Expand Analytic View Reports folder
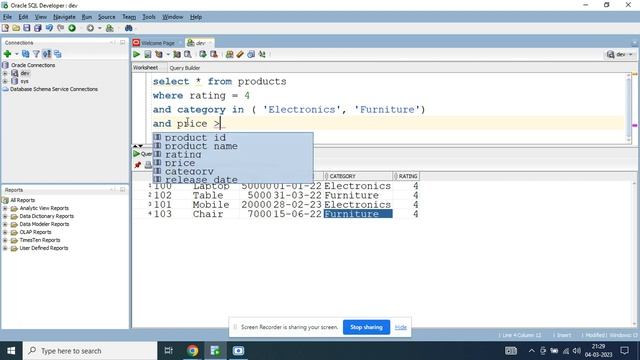 click(5, 208)
